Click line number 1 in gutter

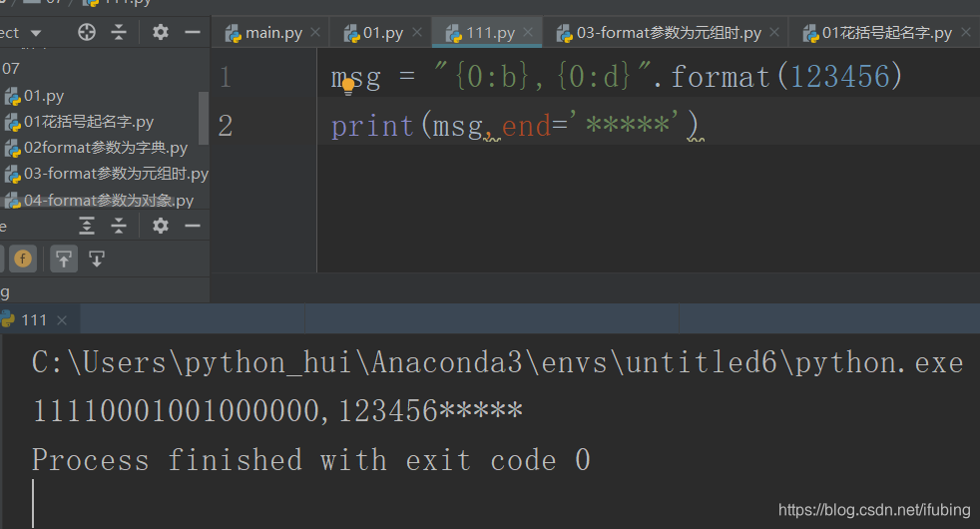tap(226, 78)
